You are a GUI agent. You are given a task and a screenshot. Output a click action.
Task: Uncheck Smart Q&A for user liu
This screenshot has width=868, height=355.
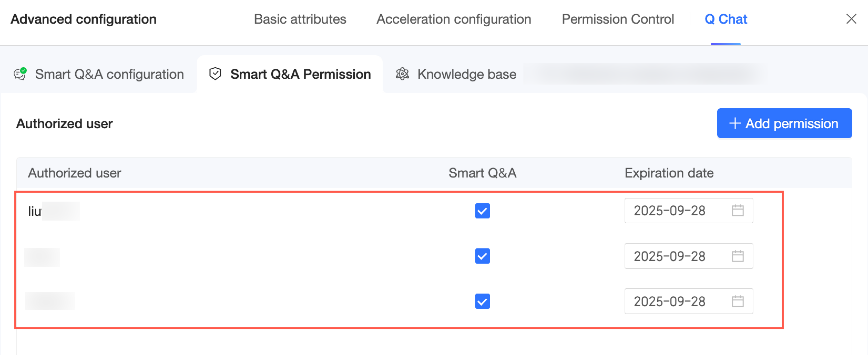(482, 211)
